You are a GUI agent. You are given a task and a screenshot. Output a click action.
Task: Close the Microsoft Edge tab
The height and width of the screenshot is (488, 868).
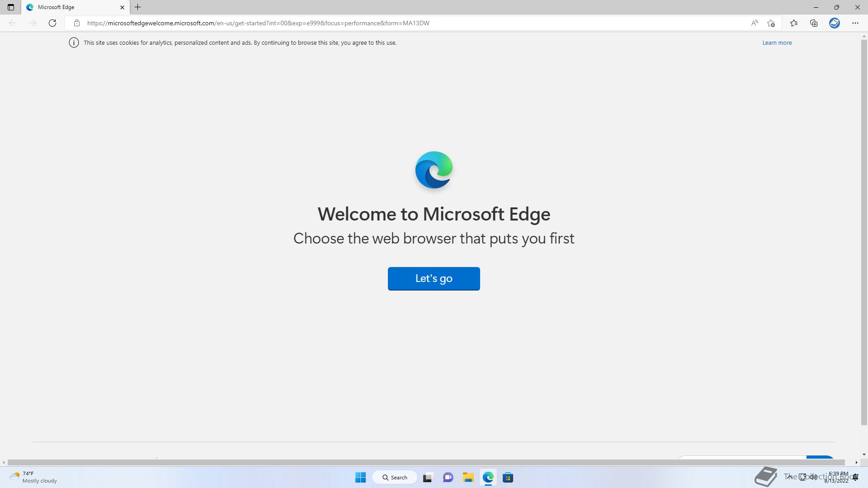122,7
